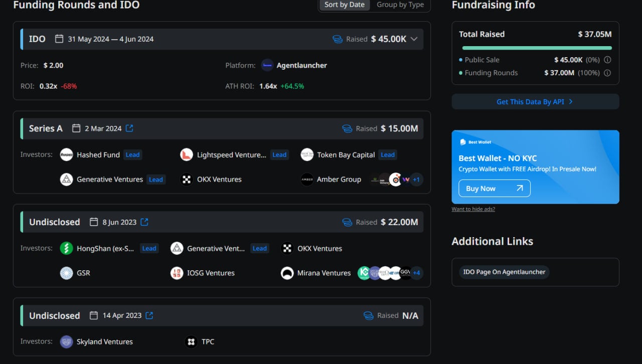Image resolution: width=642 pixels, height=364 pixels.
Task: Open Token Bay Capital investor name
Action: (x=346, y=154)
